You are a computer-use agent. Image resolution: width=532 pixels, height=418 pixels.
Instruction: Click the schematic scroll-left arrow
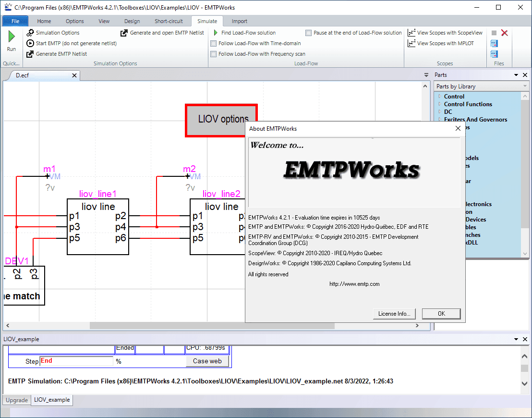[x=8, y=326]
